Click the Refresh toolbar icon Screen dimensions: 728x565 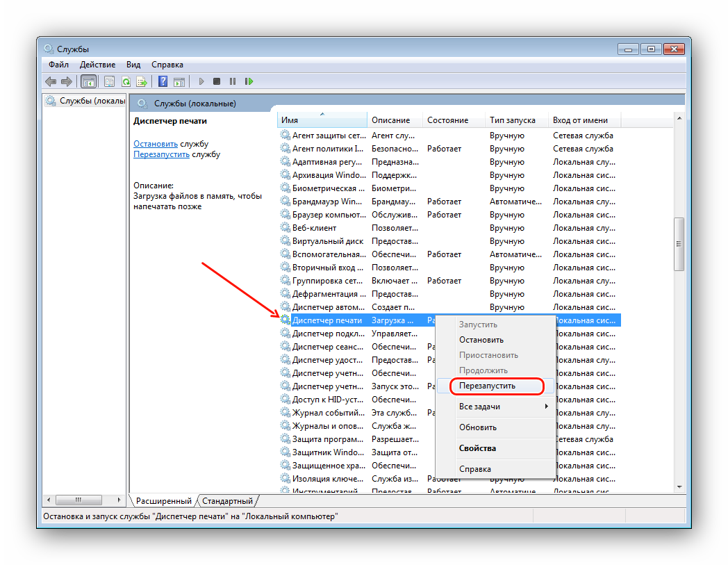coord(126,81)
